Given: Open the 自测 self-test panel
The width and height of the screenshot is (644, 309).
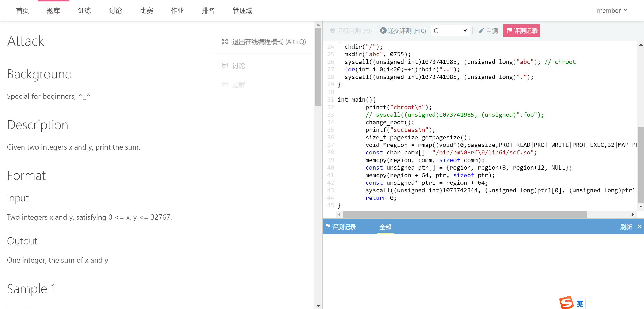Looking at the screenshot, I should (x=488, y=31).
